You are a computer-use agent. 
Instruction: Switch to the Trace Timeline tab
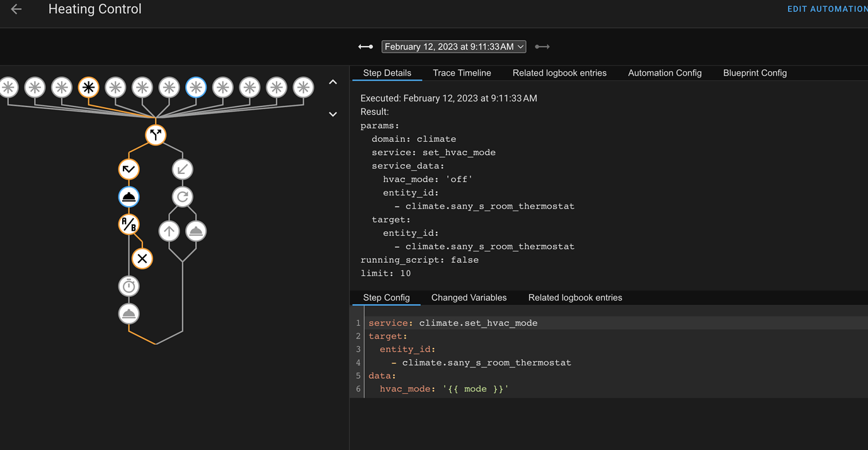(462, 73)
